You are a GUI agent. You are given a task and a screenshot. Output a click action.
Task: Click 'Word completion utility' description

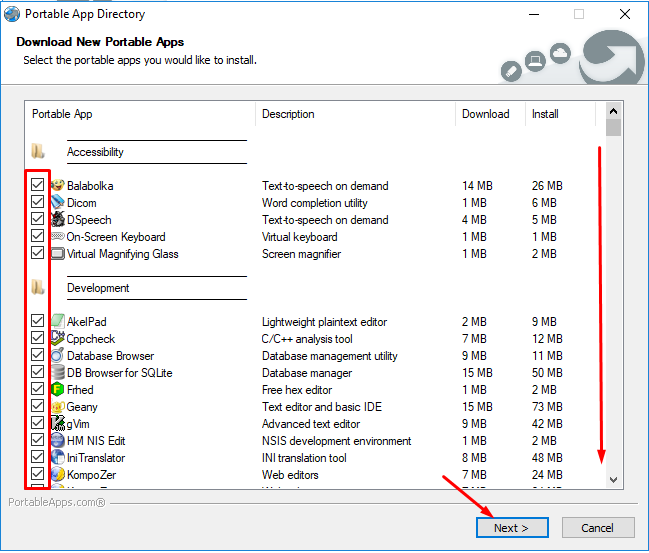coord(315,203)
